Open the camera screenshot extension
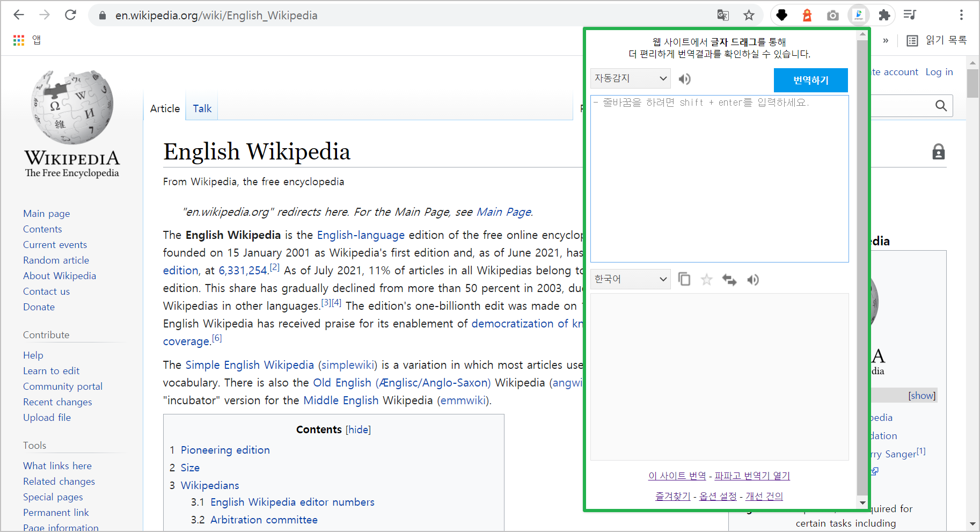This screenshot has width=980, height=532. click(833, 15)
